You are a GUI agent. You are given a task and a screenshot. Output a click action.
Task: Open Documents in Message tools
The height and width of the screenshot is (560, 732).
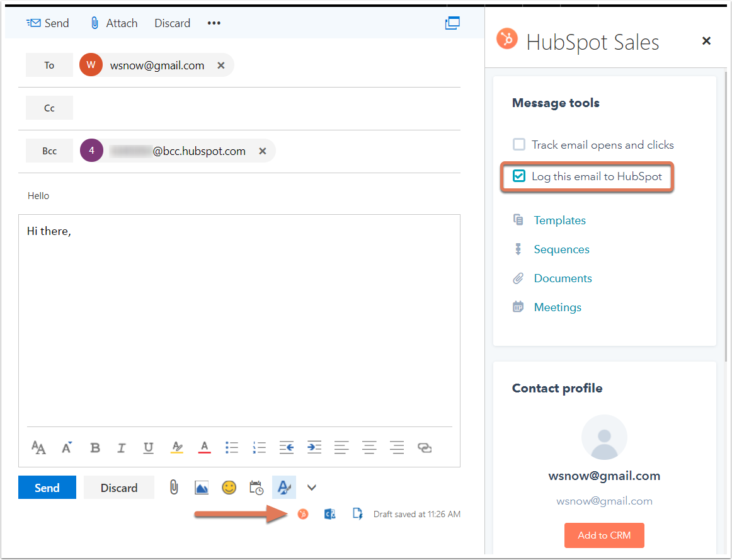coord(563,278)
